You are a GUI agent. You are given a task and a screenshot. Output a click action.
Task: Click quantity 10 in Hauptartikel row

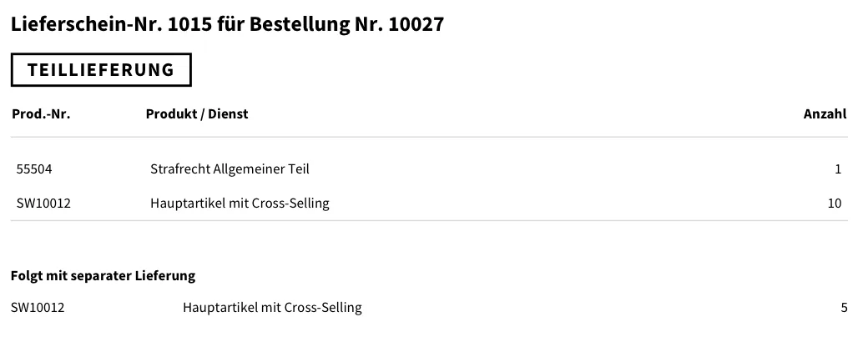835,204
